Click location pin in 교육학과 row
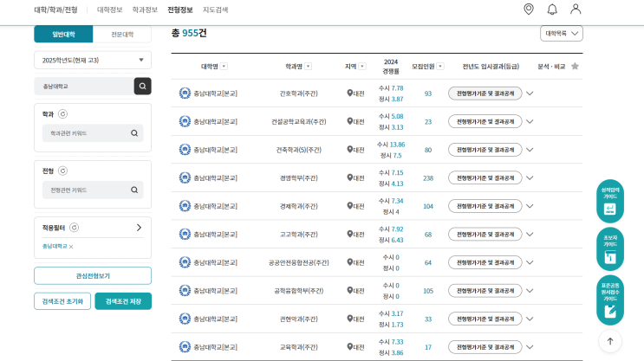 [x=350, y=346]
